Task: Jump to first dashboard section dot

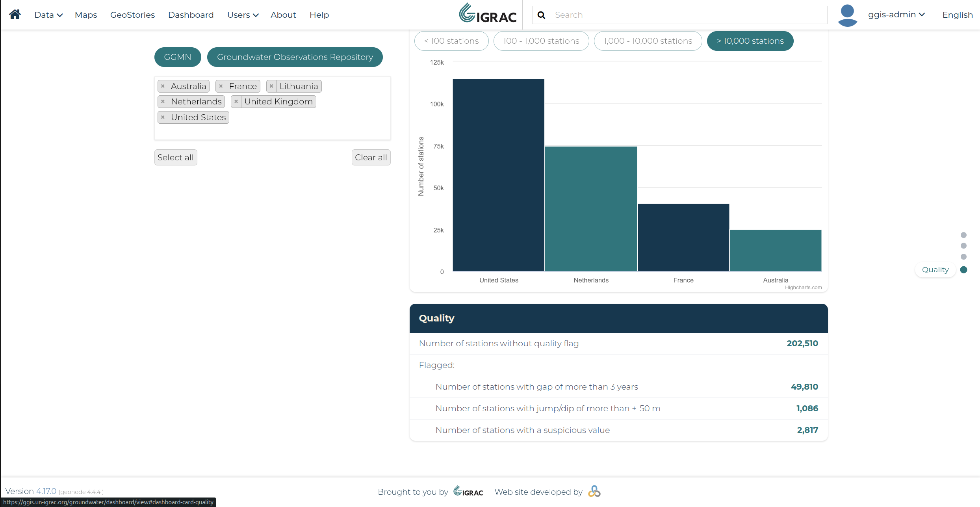Action: click(963, 235)
